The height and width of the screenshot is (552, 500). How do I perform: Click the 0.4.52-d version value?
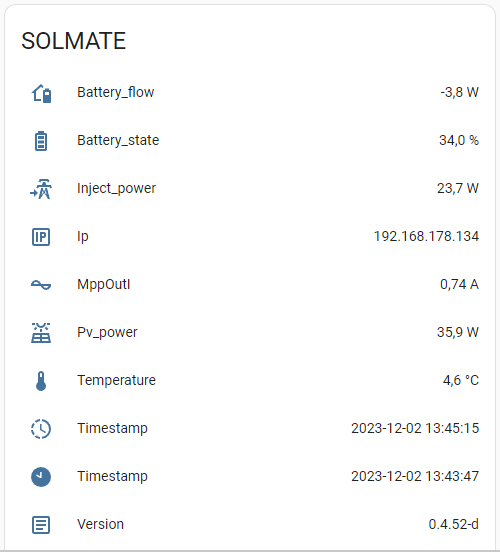point(454,525)
